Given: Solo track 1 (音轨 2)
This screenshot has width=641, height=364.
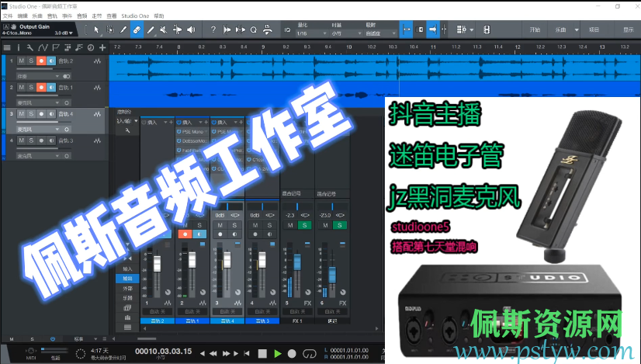Looking at the screenshot, I should pos(31,61).
